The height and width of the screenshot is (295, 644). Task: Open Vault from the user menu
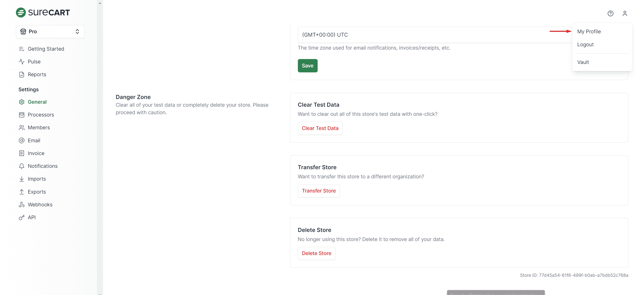click(583, 62)
